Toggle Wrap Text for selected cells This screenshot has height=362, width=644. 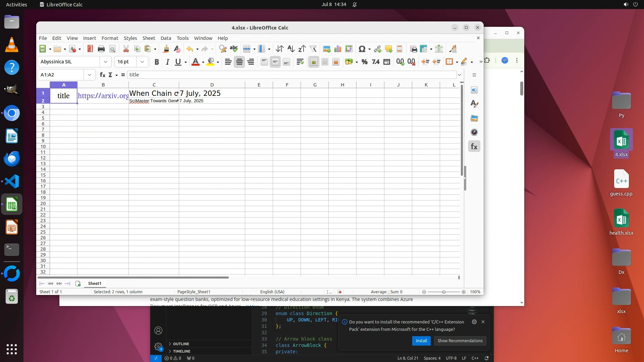300,62
